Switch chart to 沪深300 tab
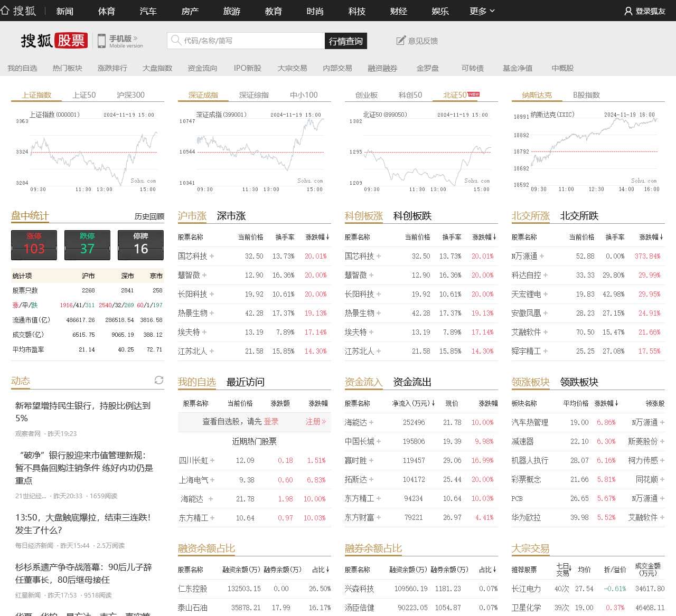 [130, 95]
